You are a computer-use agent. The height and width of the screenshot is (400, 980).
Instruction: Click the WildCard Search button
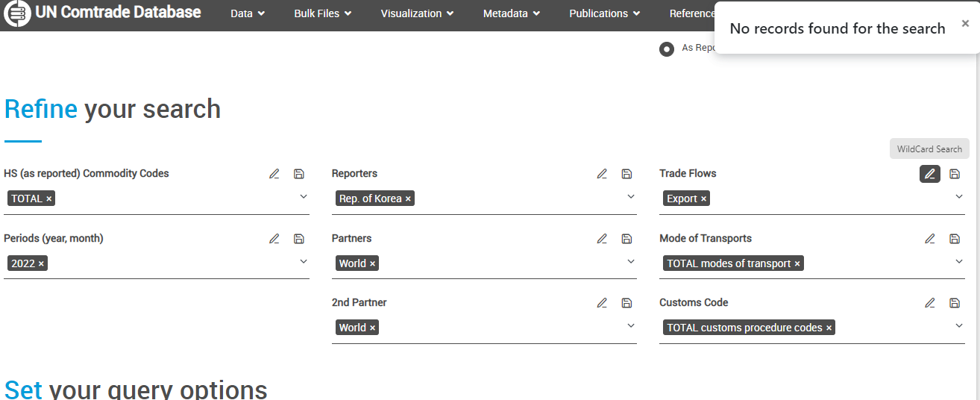[x=929, y=149]
